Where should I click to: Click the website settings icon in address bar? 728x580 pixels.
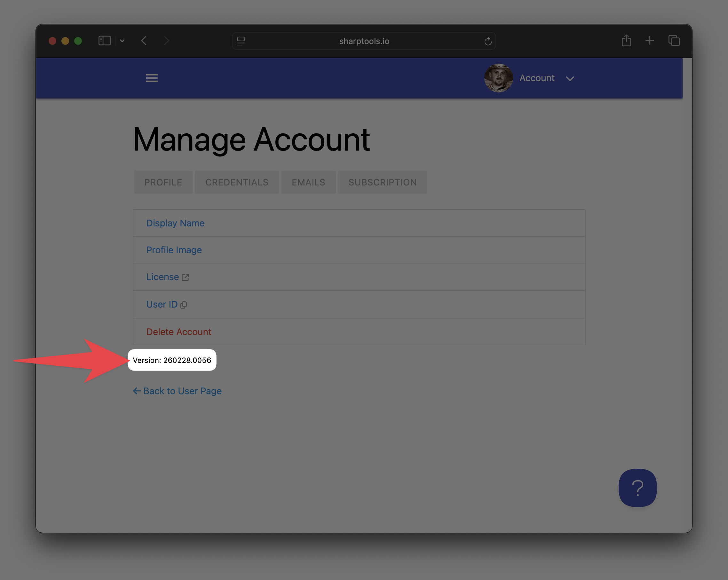click(241, 41)
